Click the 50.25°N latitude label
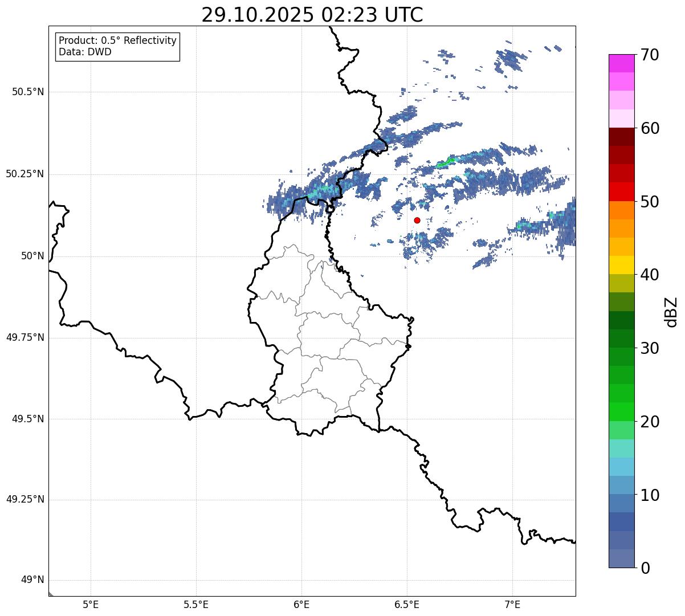Screen dimensions: 685x616 25,174
